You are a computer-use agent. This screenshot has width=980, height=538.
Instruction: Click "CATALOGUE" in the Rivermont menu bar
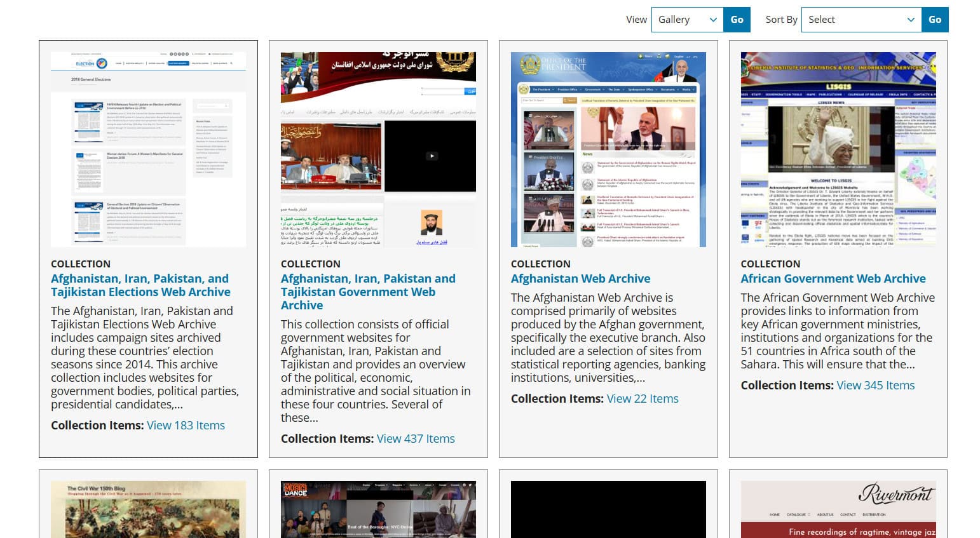[x=796, y=514]
